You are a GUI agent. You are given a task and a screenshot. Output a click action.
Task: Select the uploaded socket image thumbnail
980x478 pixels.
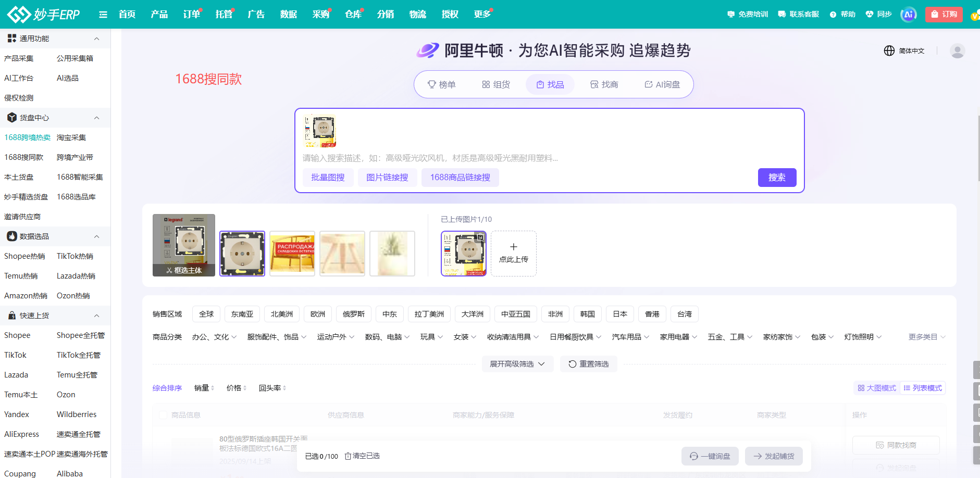tap(464, 254)
